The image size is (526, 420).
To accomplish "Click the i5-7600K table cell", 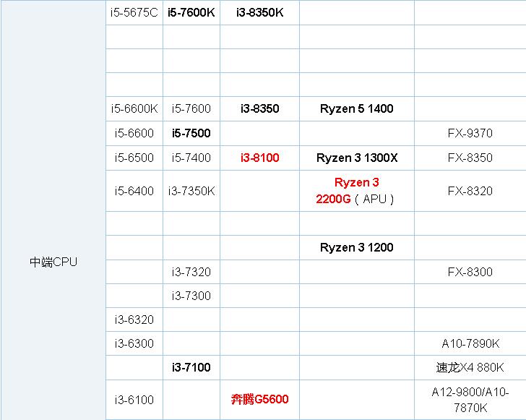I will point(191,12).
